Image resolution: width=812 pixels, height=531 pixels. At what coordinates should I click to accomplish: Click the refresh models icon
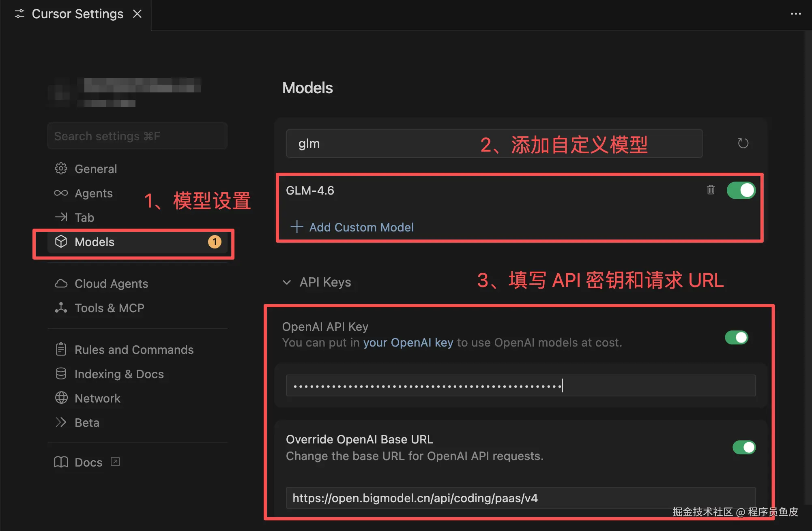(x=743, y=143)
